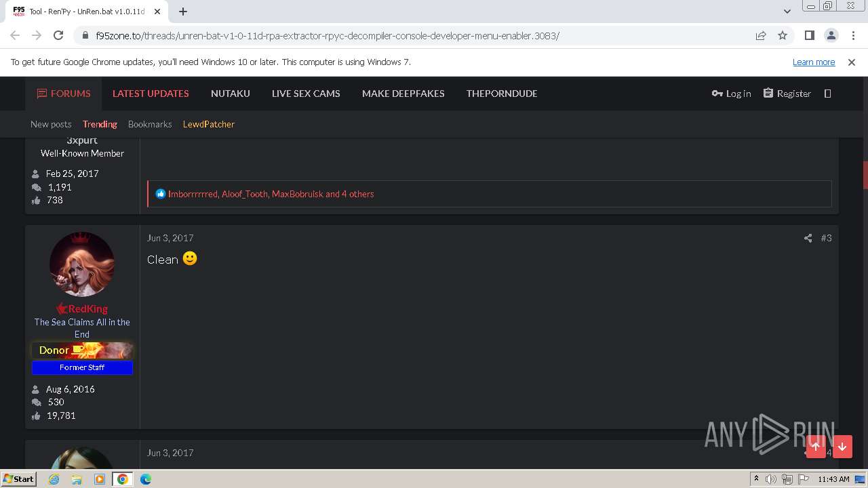Image resolution: width=868 pixels, height=488 pixels.
Task: Open LATEST UPDATES in navigation
Action: 151,94
